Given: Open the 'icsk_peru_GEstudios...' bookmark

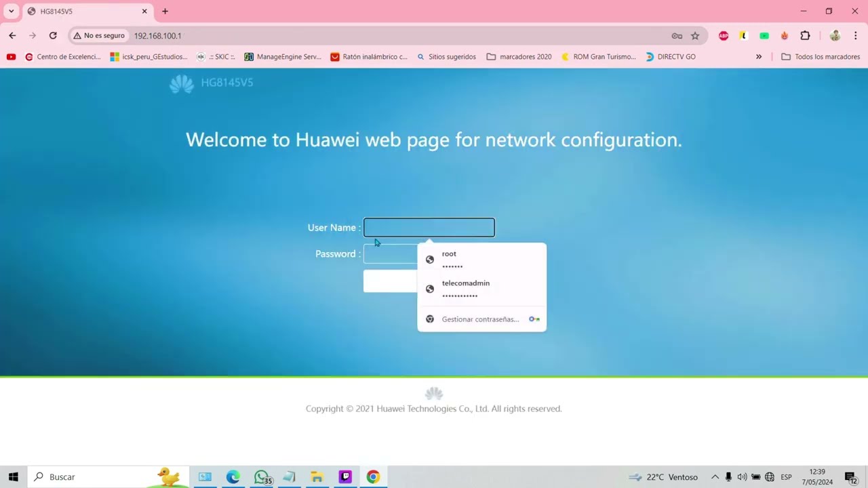Looking at the screenshot, I should coord(149,57).
